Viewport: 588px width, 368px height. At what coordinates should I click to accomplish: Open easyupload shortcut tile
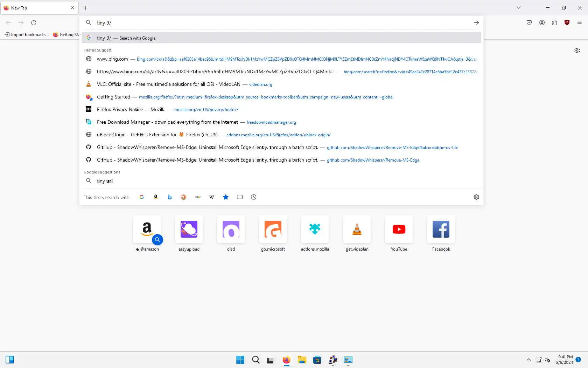189,229
